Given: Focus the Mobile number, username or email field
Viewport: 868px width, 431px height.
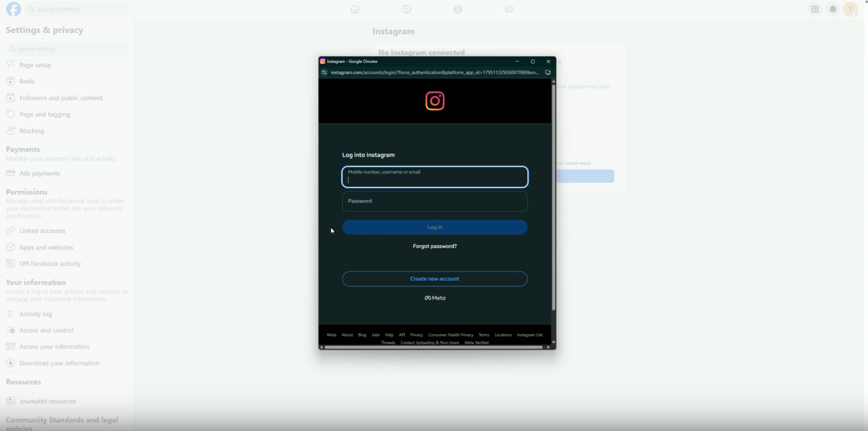Looking at the screenshot, I should click(x=435, y=177).
